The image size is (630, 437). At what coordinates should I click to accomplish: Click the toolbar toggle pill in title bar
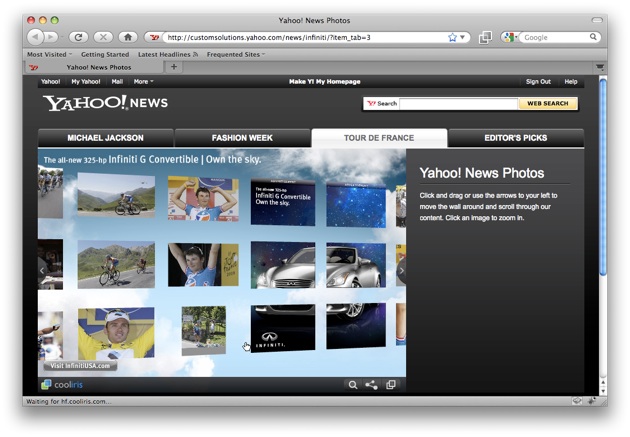[597, 20]
